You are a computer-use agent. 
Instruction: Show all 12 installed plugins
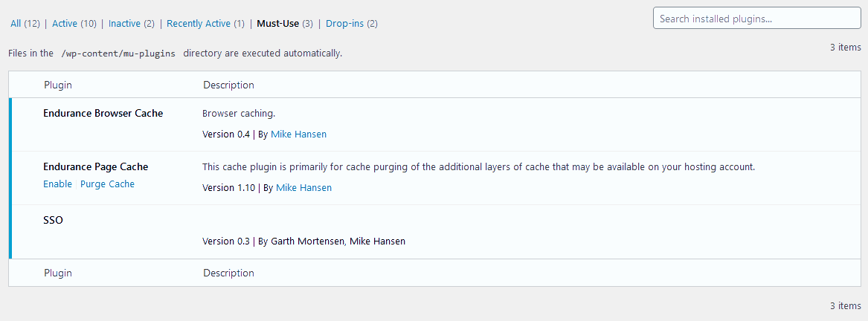pos(25,24)
